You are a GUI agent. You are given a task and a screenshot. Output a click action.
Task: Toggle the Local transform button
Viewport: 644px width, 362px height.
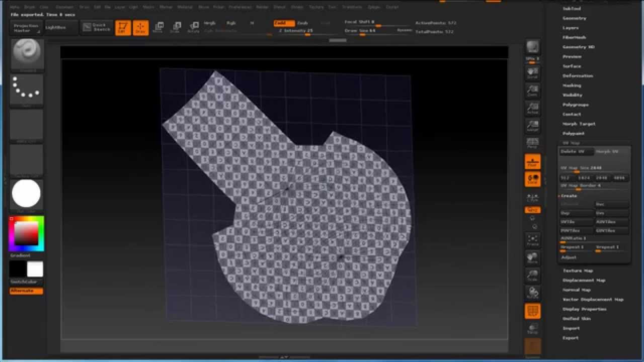click(x=532, y=179)
